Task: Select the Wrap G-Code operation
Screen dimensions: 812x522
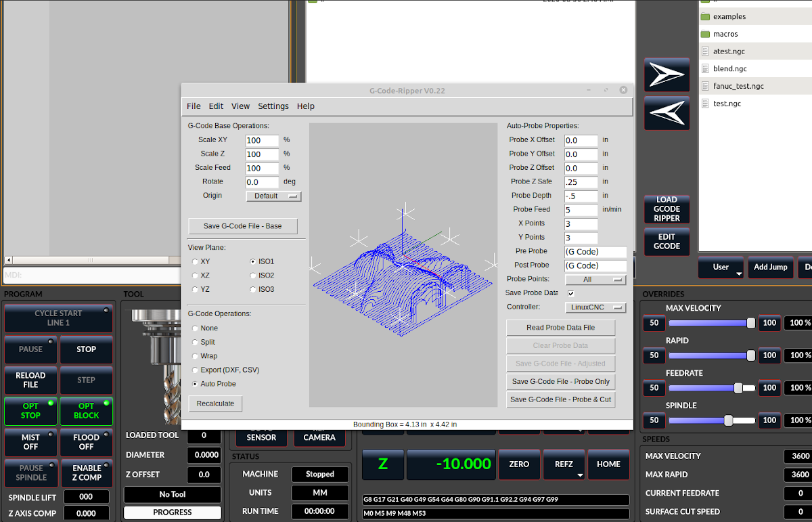Action: 194,355
